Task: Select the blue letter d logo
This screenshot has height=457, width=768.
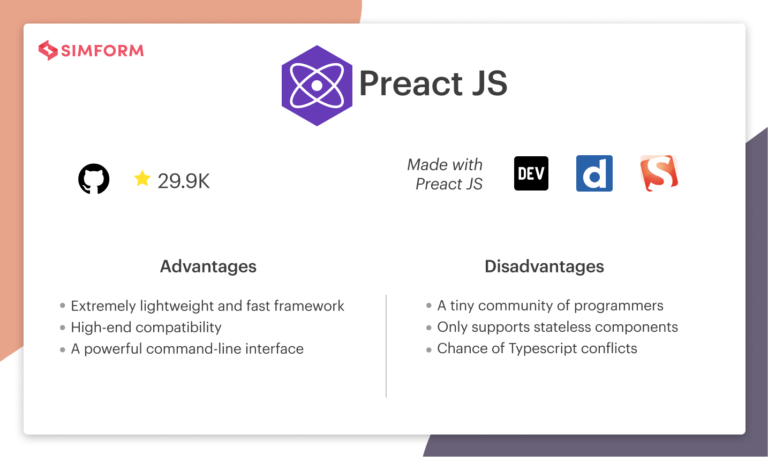Action: point(594,173)
